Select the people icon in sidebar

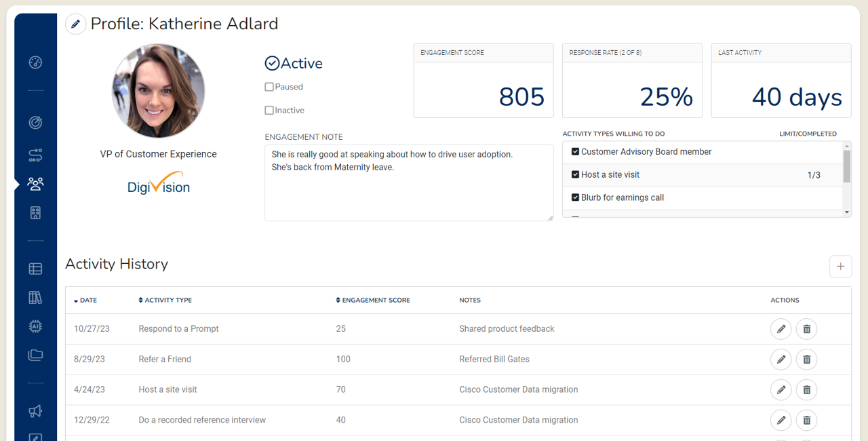(35, 183)
